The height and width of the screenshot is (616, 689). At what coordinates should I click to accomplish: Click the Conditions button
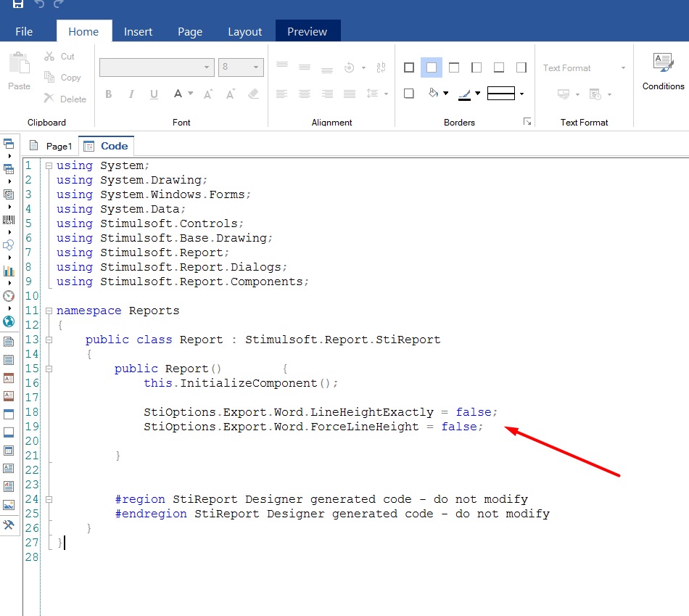click(x=663, y=72)
